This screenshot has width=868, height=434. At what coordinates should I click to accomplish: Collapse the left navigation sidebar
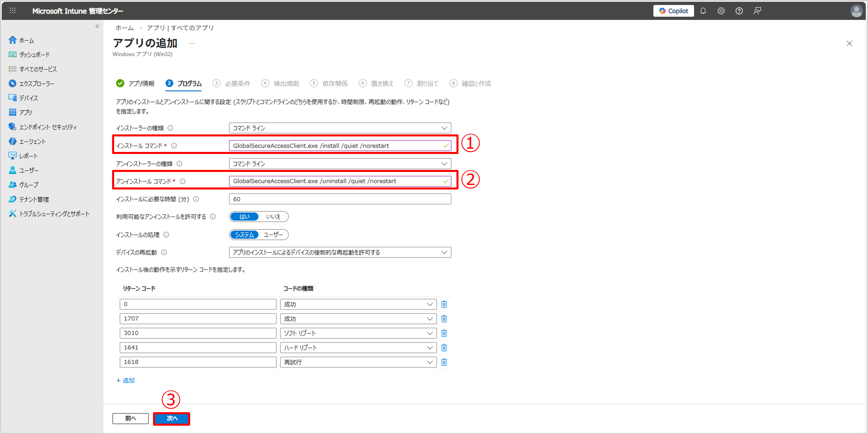(x=97, y=26)
